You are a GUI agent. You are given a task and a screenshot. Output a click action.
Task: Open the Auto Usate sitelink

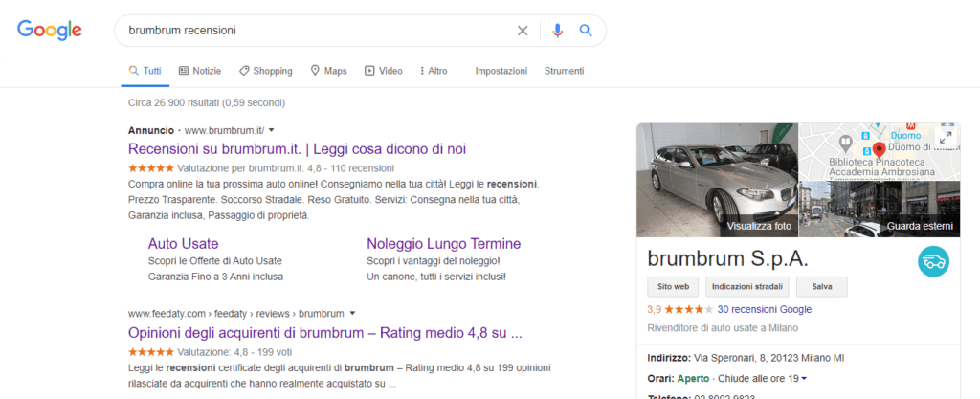pos(183,244)
